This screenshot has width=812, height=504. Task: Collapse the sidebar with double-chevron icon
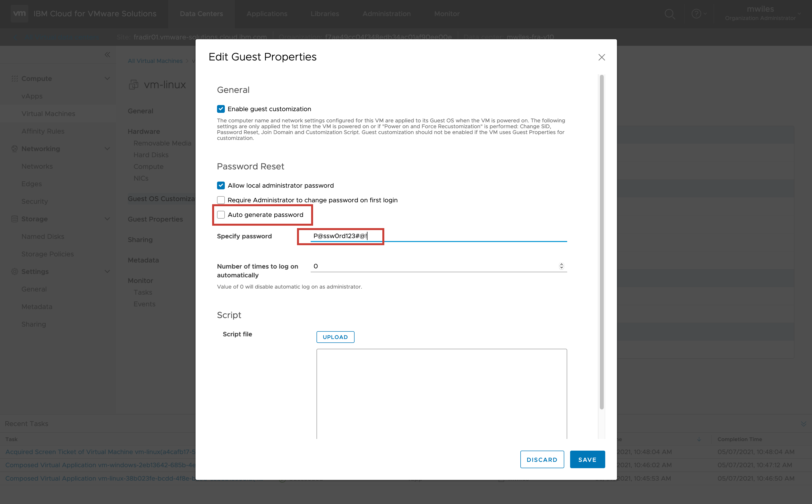point(107,55)
